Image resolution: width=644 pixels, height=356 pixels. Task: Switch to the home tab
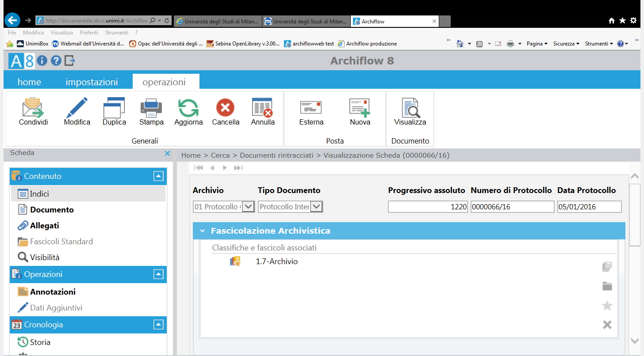[29, 82]
